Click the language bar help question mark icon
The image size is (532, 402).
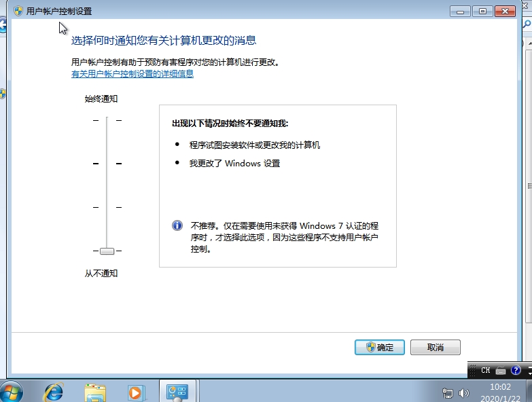point(516,370)
